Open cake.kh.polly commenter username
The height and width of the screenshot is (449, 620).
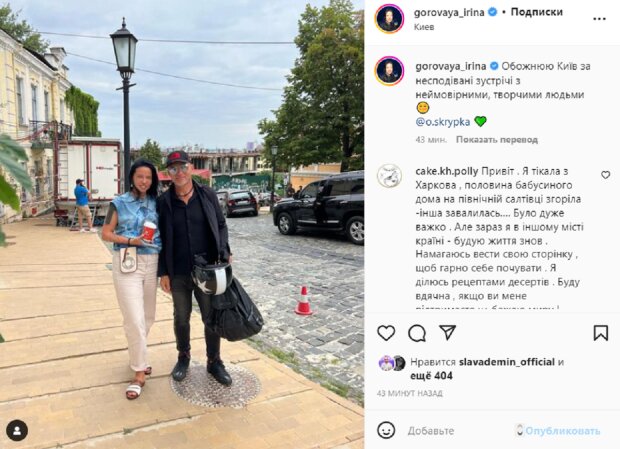coord(447,171)
